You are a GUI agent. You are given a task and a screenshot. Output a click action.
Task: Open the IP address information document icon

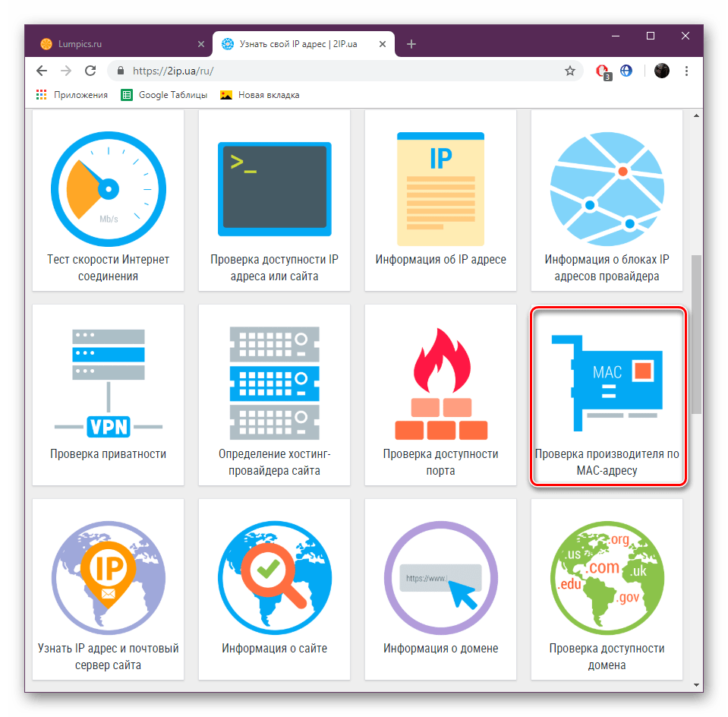(x=440, y=186)
